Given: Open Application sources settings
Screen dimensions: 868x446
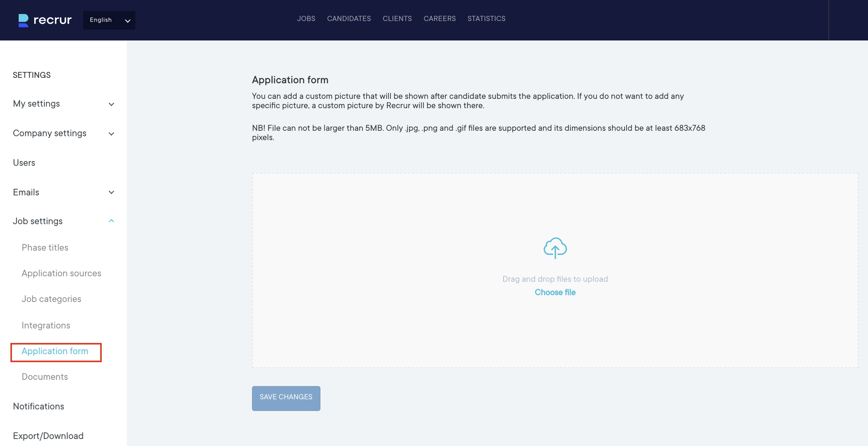Looking at the screenshot, I should click(61, 273).
